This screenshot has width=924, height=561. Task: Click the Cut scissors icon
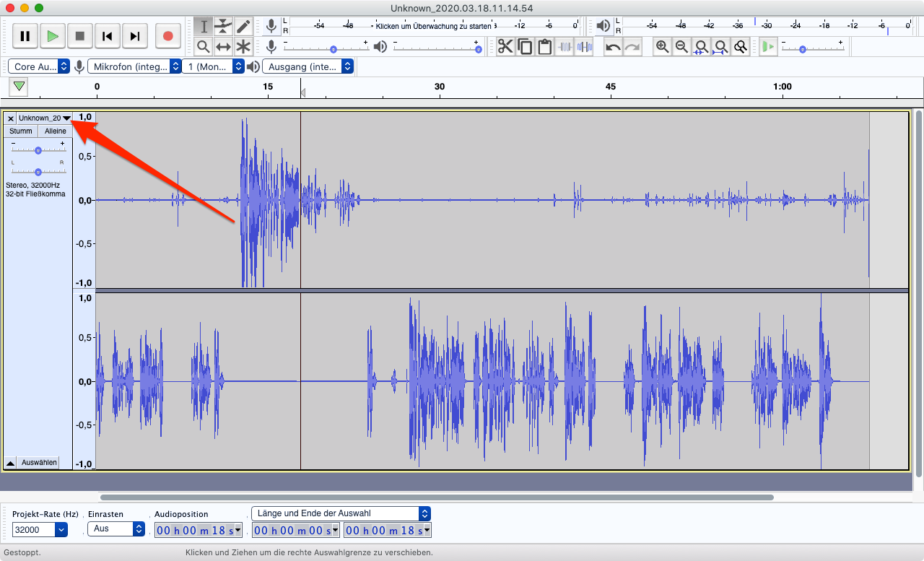505,47
